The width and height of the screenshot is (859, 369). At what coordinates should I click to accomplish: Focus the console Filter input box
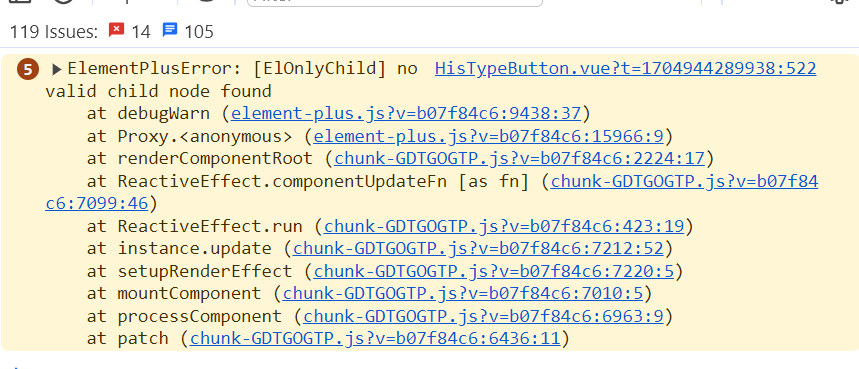click(394, 3)
